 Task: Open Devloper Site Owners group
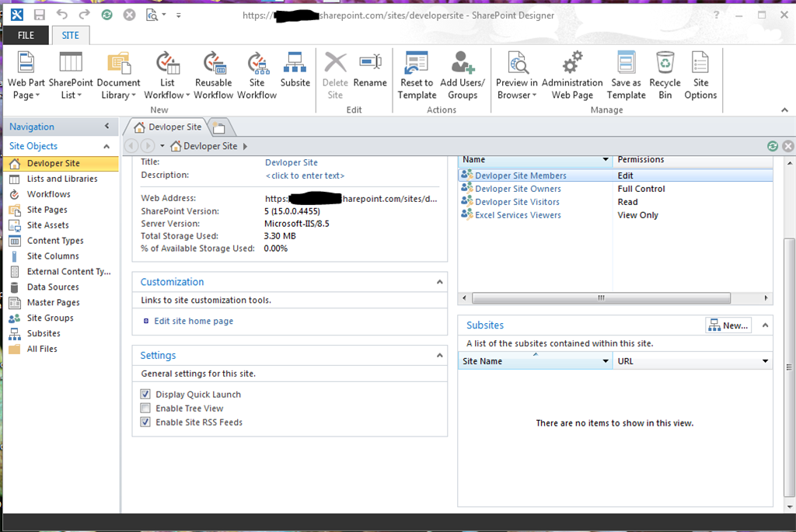coord(518,189)
